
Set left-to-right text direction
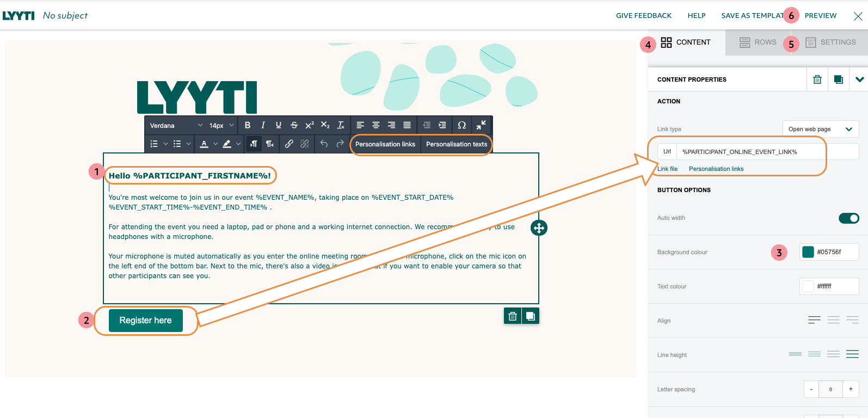[x=254, y=144]
